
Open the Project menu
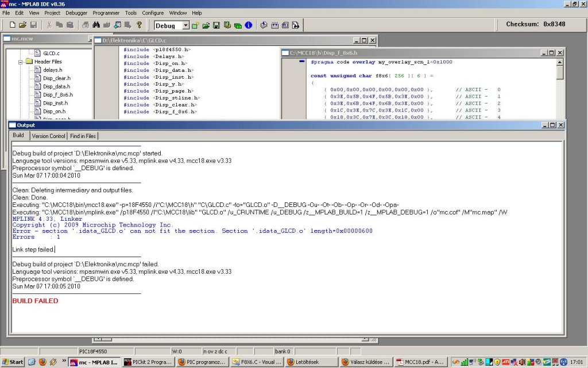(52, 13)
